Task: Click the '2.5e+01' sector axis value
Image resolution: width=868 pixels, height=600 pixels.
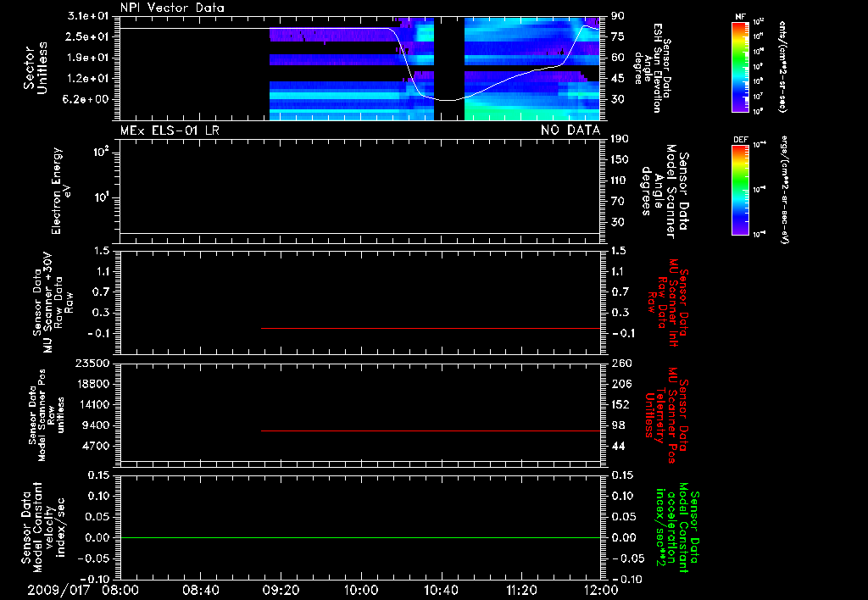Action: (x=88, y=36)
